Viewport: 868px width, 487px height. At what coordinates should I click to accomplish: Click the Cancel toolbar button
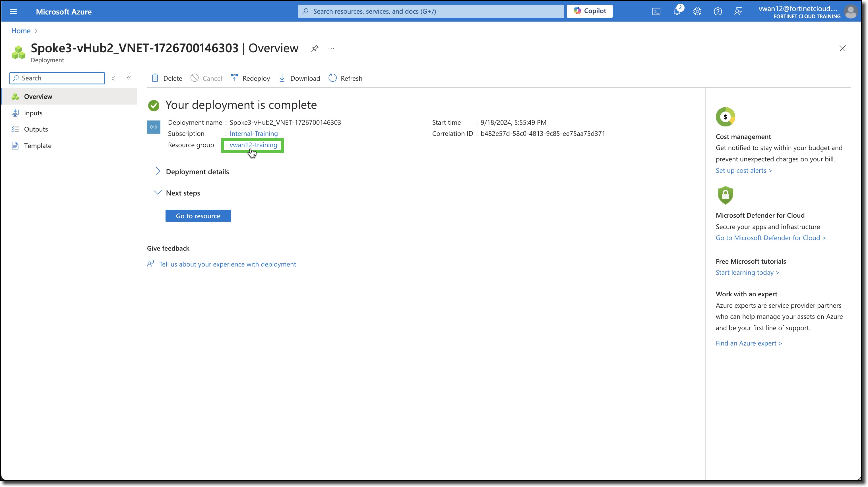tap(206, 78)
